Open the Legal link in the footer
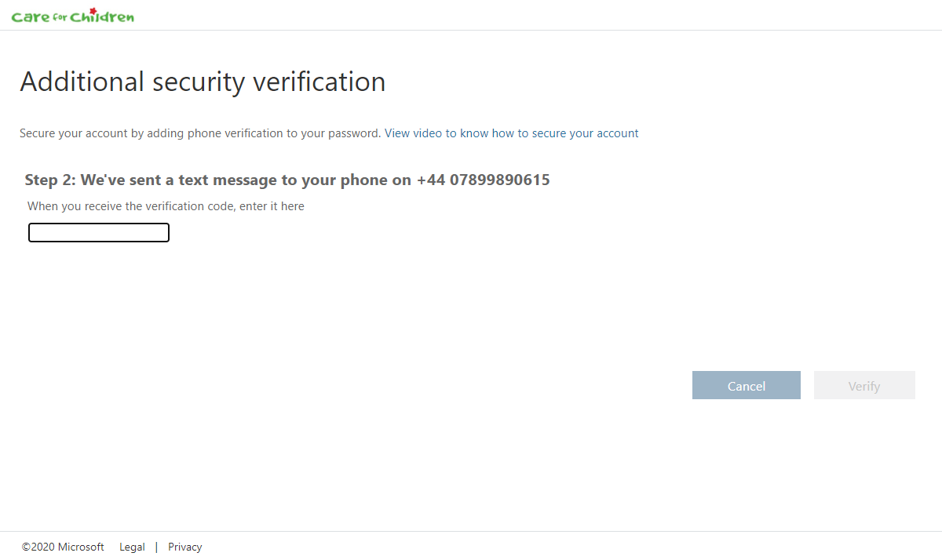 [x=132, y=547]
